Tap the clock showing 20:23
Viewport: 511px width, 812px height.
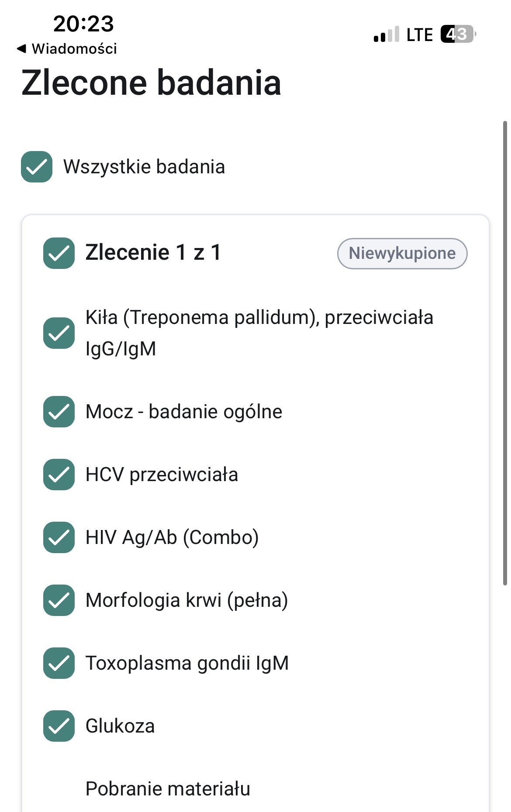(x=83, y=24)
